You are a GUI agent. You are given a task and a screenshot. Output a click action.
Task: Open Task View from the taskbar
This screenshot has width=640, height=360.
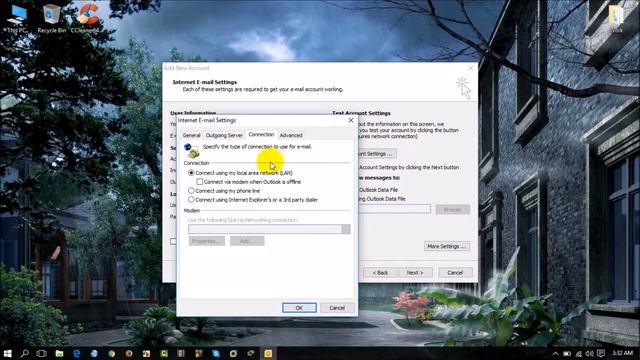coord(42,353)
